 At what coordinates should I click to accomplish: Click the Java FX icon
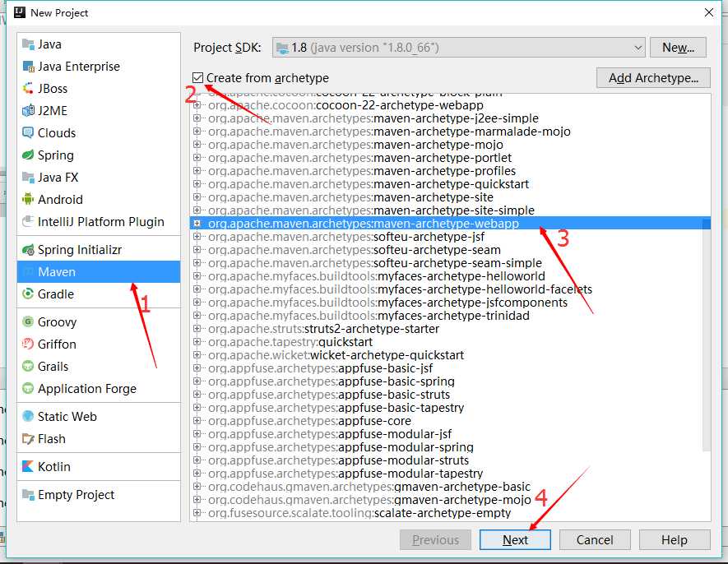pos(28,178)
